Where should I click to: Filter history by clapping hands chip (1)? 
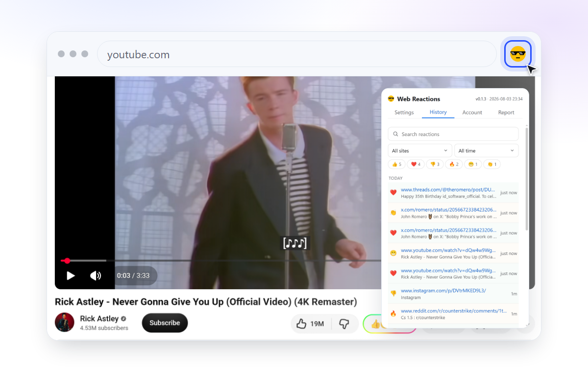pyautogui.click(x=491, y=164)
